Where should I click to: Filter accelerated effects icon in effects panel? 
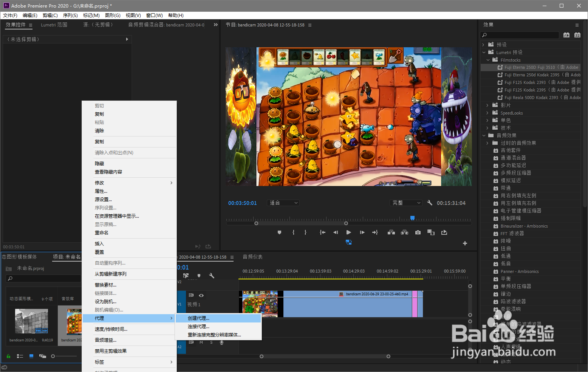(x=566, y=35)
